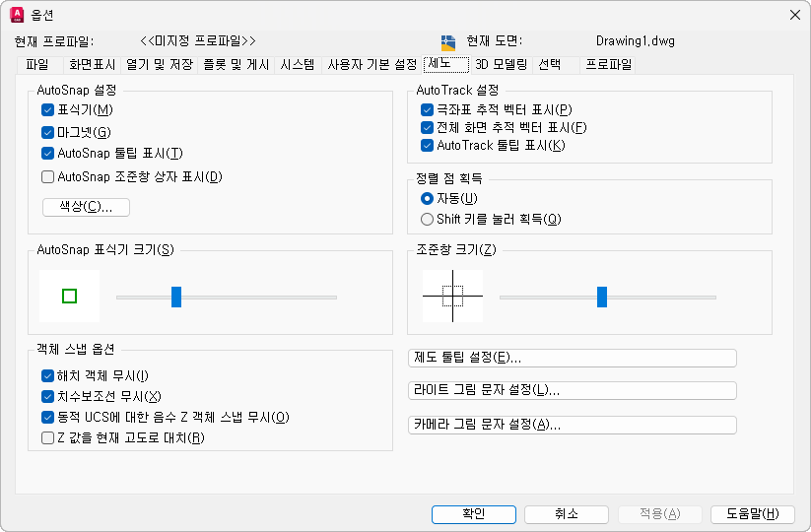This screenshot has width=811, height=532.
Task: Click the AutoSnap marker size slider handle
Action: (x=176, y=297)
